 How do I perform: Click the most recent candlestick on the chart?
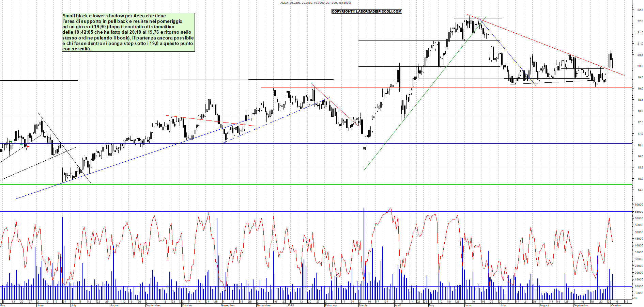click(x=613, y=62)
